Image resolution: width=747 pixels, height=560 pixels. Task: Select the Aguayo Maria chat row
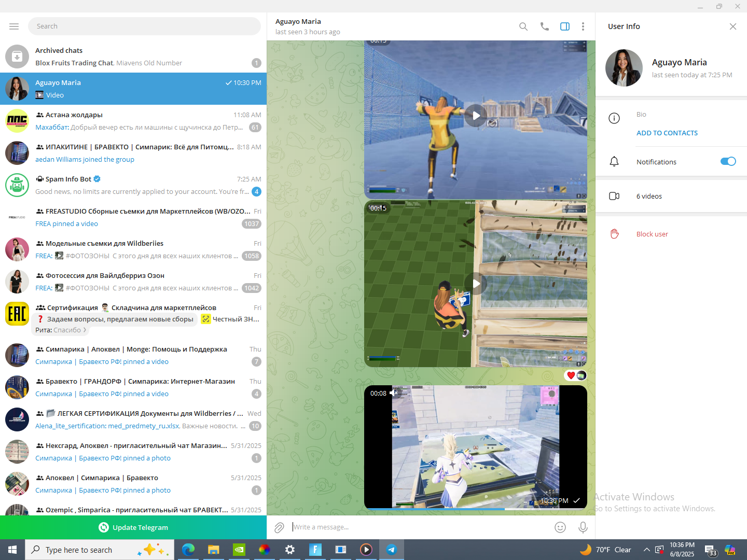tap(133, 89)
